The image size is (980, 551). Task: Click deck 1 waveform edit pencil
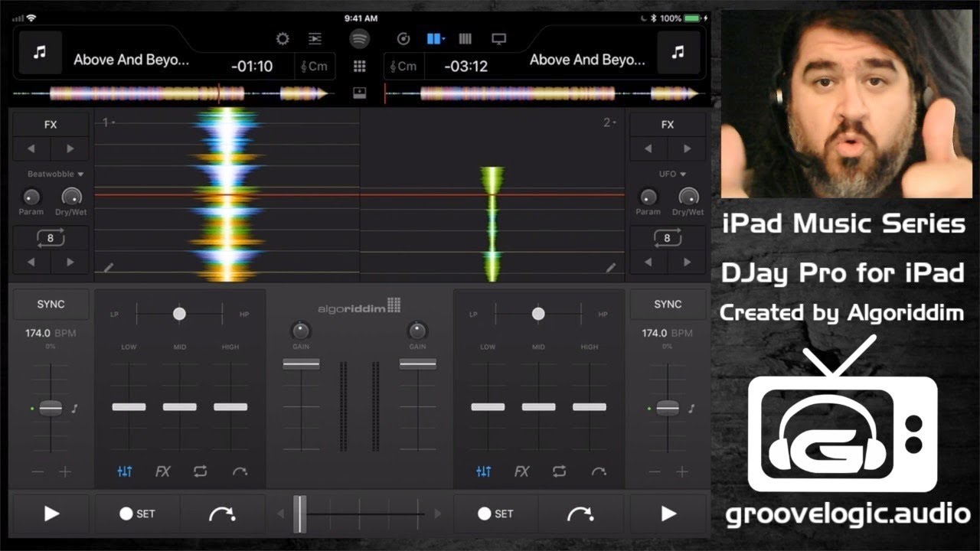click(109, 268)
